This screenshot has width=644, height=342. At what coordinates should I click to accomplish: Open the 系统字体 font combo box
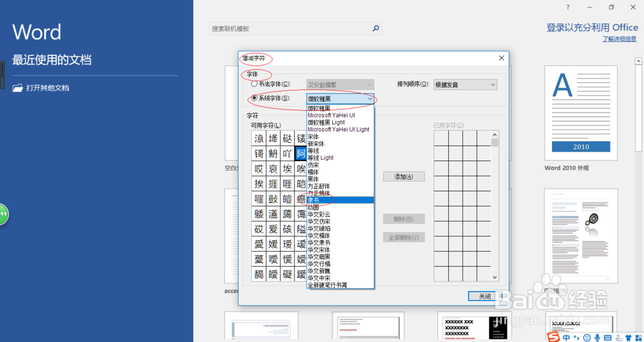340,99
